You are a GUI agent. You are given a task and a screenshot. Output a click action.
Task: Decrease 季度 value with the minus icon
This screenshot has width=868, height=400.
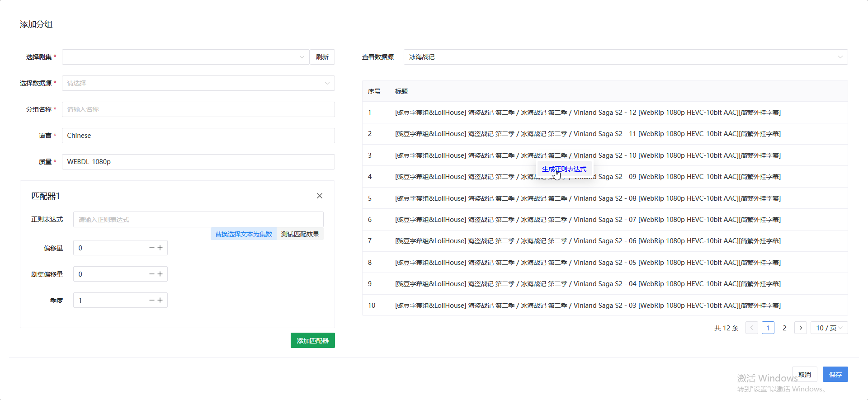pyautogui.click(x=152, y=300)
